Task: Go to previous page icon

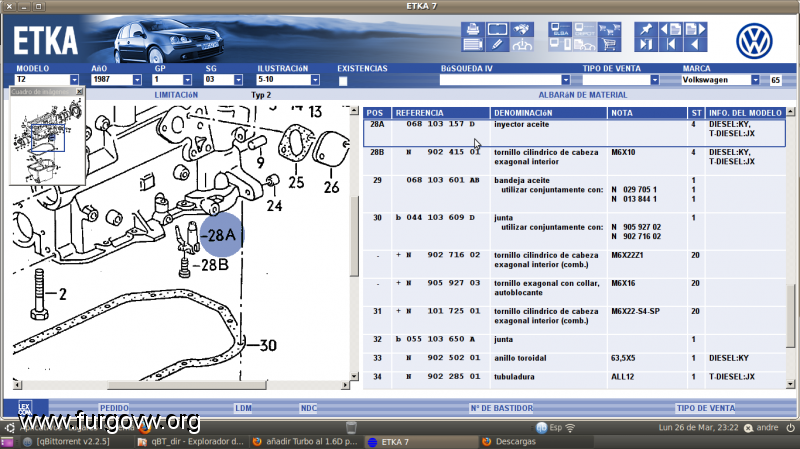Action: (670, 29)
